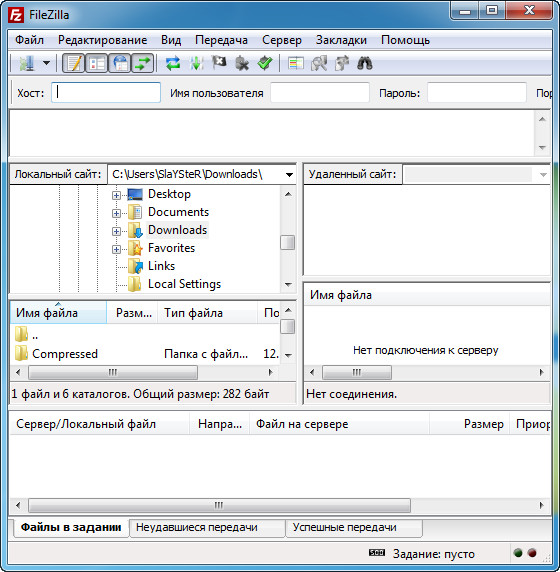Open the Сервер menu
The width and height of the screenshot is (560, 572).
click(x=282, y=40)
